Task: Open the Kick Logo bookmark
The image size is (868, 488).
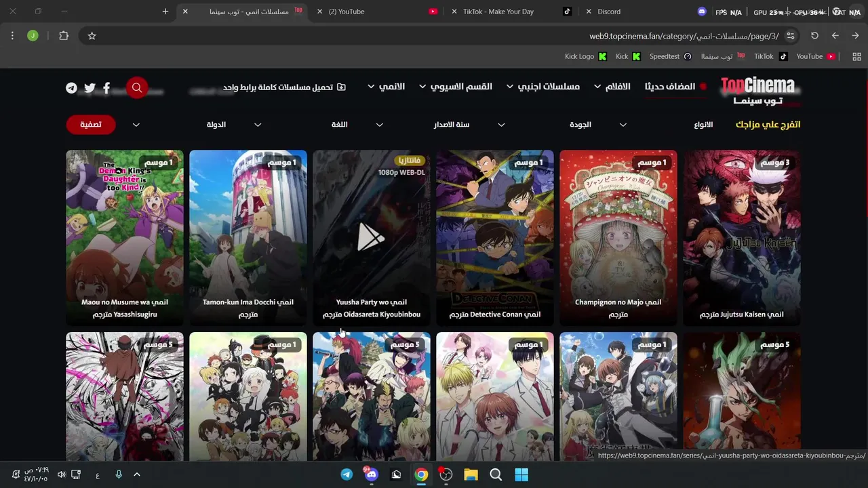Action: 586,56
